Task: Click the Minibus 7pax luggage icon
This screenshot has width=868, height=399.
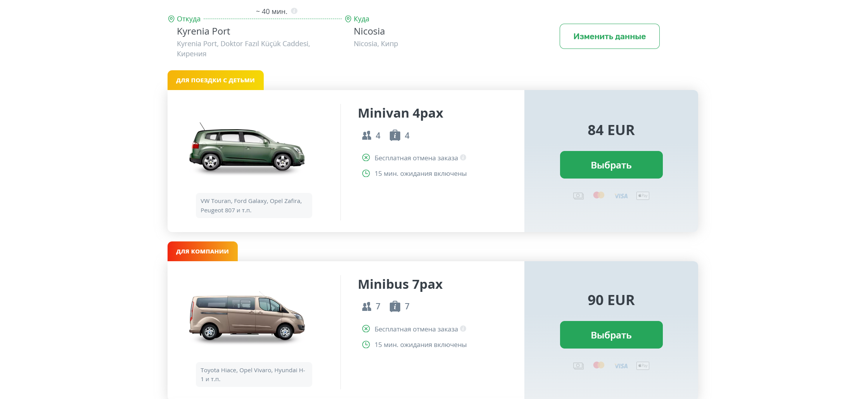Action: (395, 306)
